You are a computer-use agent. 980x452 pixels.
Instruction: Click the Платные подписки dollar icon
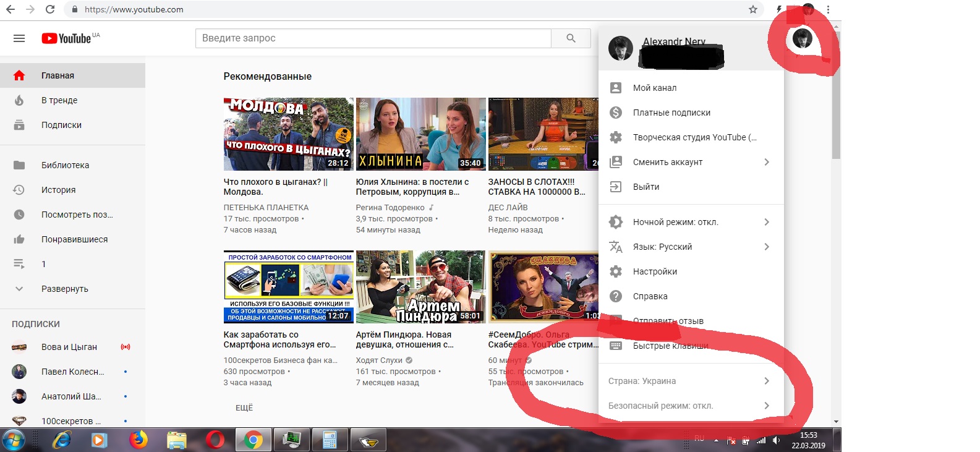616,113
